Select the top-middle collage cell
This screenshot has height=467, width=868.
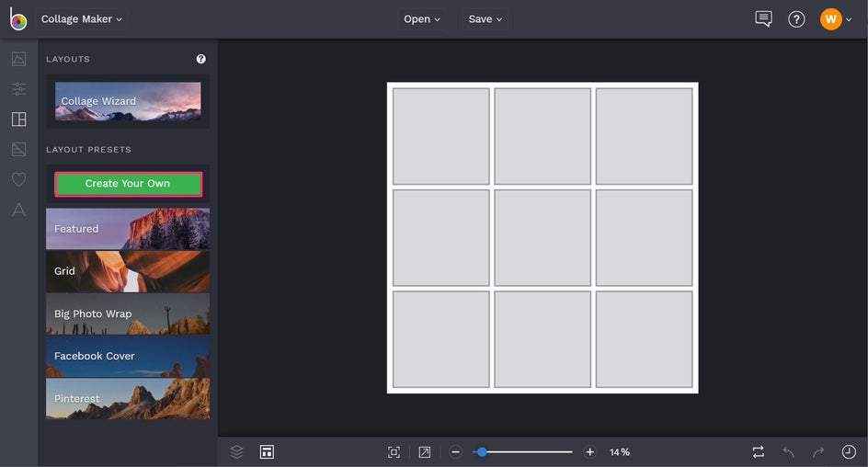[542, 136]
